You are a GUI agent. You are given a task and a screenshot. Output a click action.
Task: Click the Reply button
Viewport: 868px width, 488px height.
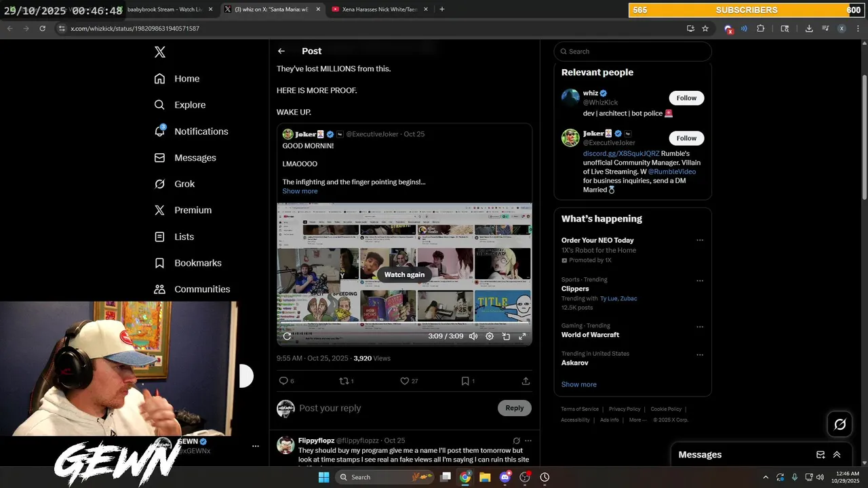click(515, 408)
